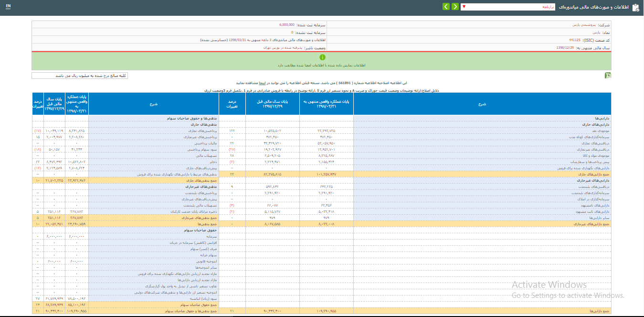This screenshot has width=644, height=317.
Task: Switch language with the EN link
Action: (8, 6)
